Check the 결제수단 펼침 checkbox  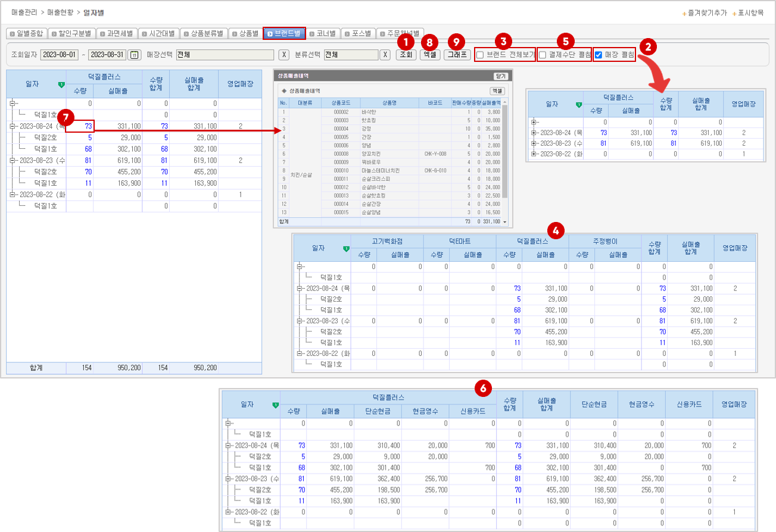543,55
